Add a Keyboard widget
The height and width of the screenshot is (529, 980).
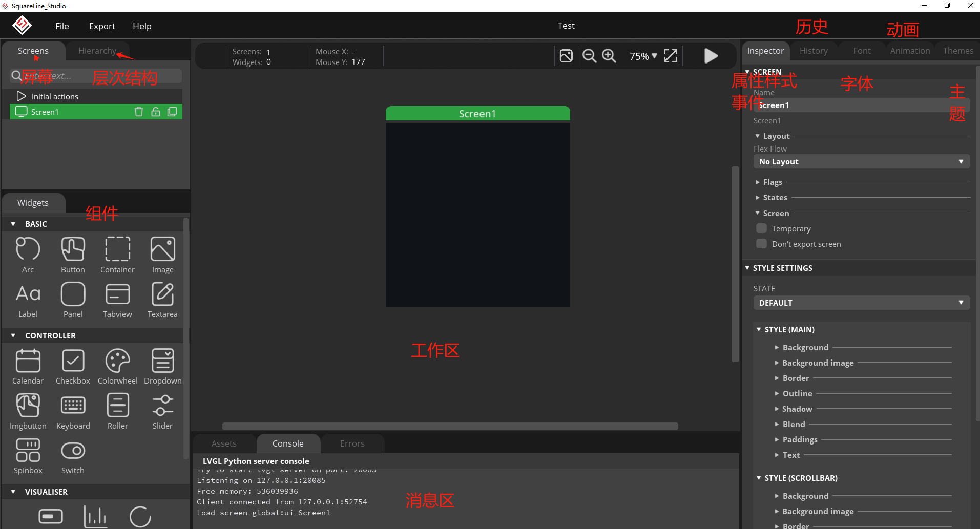pyautogui.click(x=73, y=411)
